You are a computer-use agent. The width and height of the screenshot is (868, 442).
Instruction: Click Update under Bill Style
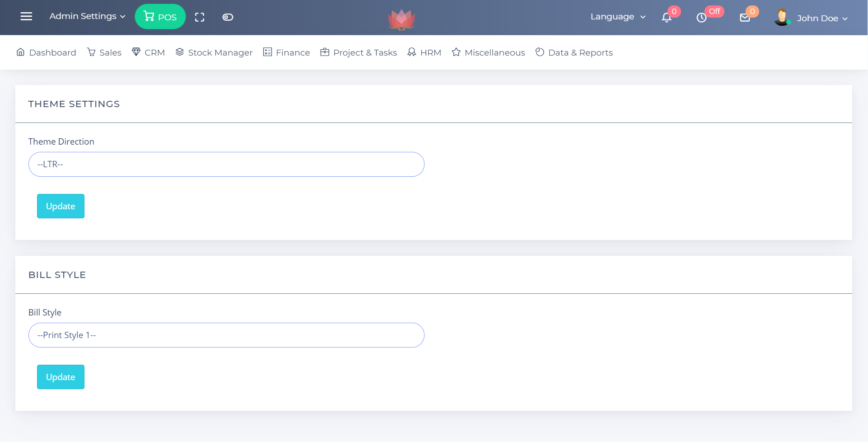click(x=61, y=377)
